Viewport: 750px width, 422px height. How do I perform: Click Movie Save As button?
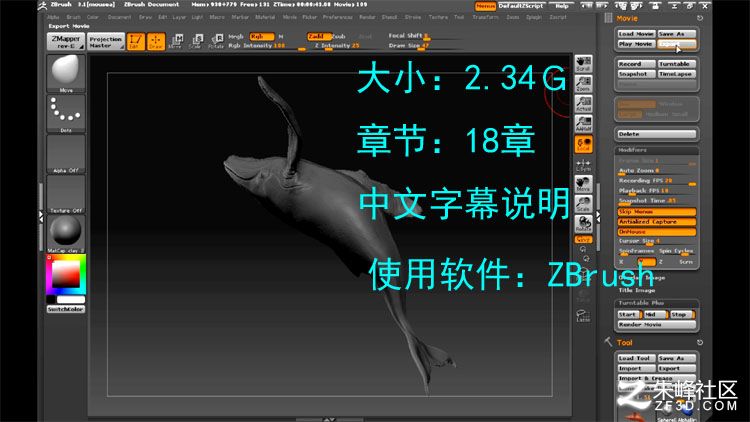coord(676,34)
